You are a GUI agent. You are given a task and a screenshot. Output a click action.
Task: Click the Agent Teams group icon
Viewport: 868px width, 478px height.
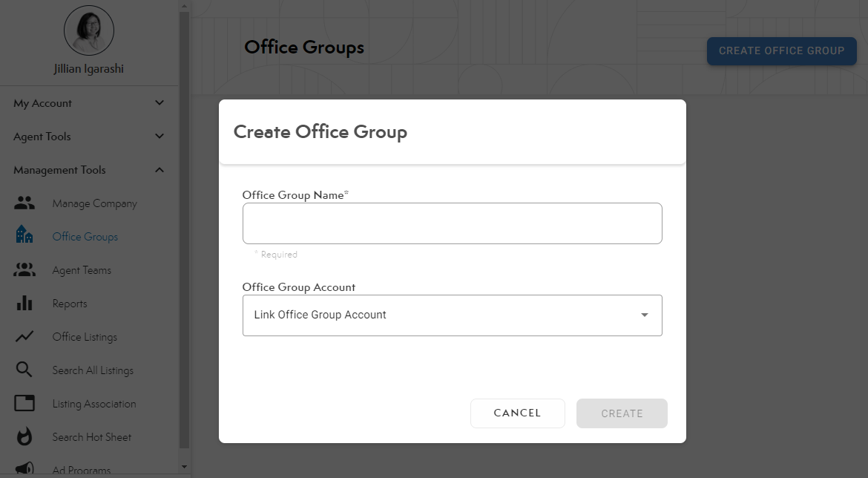(x=24, y=270)
